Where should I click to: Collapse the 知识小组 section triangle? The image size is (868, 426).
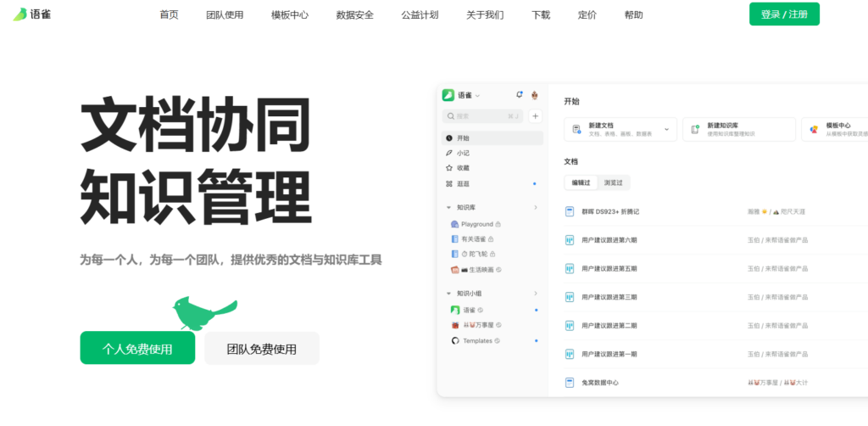(x=449, y=293)
